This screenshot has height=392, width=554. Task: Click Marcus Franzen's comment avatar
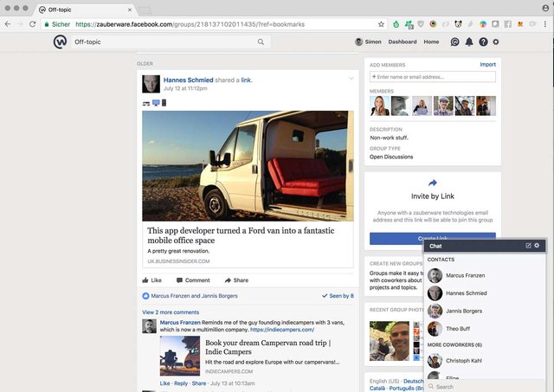149,326
